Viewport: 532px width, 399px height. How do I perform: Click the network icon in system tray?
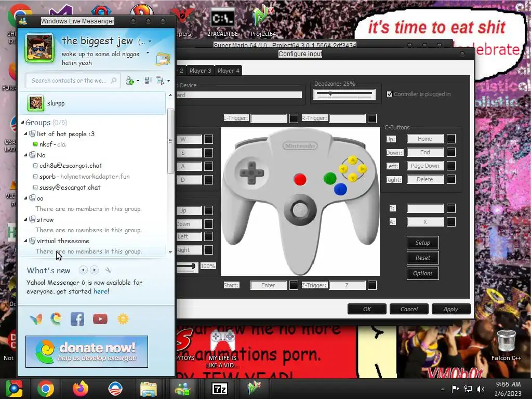point(468,389)
